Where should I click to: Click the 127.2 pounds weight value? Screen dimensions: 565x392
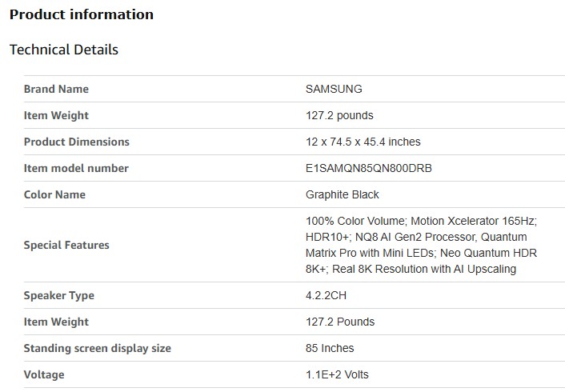click(x=339, y=115)
